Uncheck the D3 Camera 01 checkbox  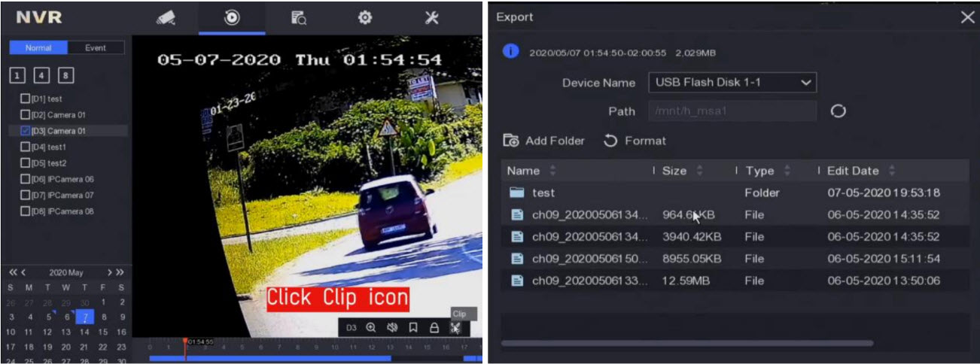click(x=26, y=131)
